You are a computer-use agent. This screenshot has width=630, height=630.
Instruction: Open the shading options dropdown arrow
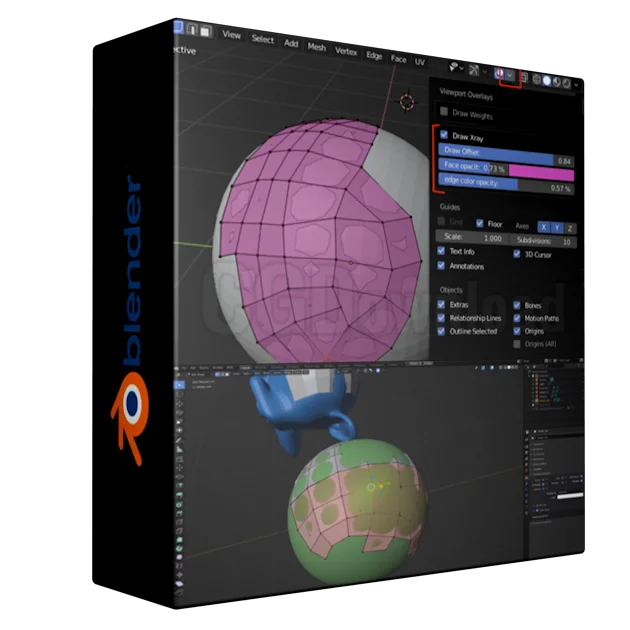tap(576, 85)
